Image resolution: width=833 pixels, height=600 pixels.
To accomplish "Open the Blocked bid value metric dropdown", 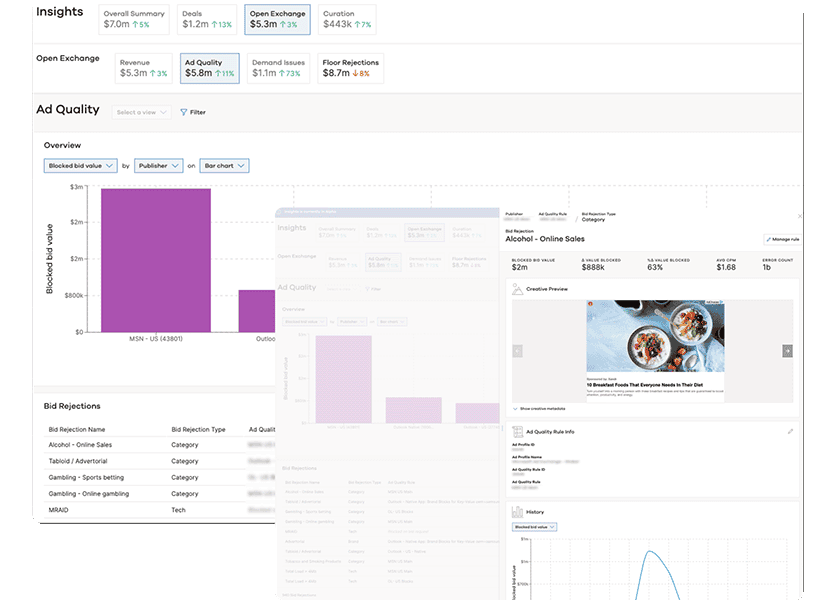I will pos(80,165).
